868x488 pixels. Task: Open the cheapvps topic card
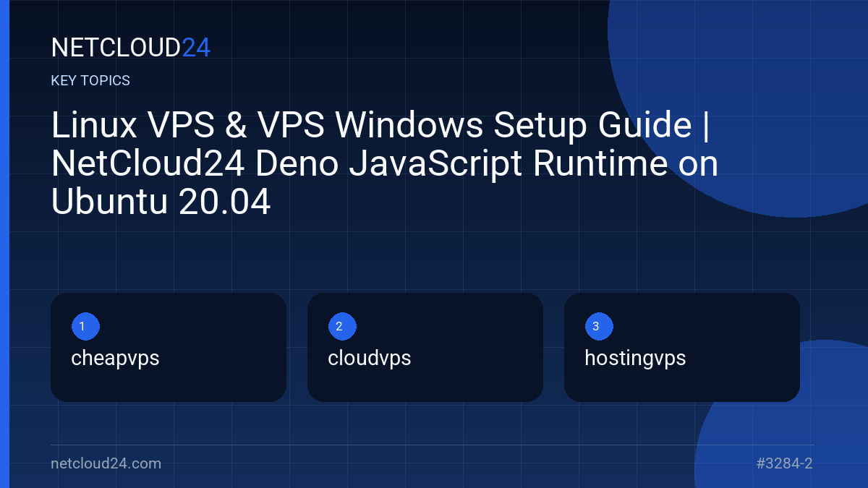tap(169, 347)
